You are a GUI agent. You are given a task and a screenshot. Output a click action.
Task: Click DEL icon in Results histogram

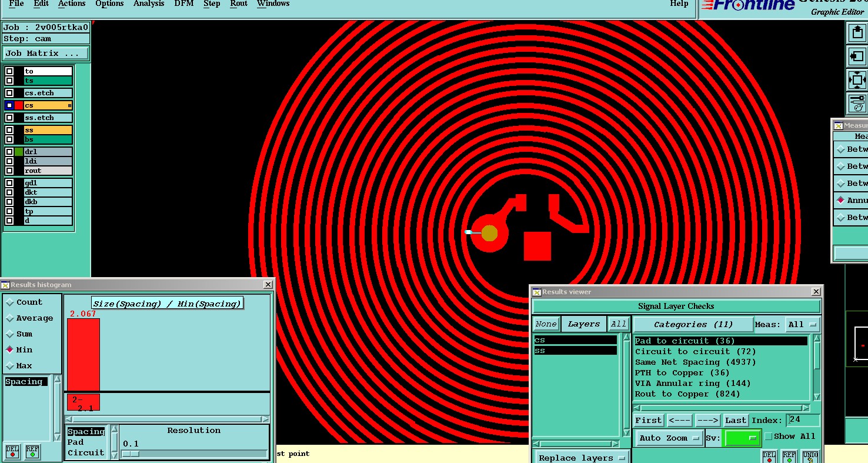[x=12, y=452]
